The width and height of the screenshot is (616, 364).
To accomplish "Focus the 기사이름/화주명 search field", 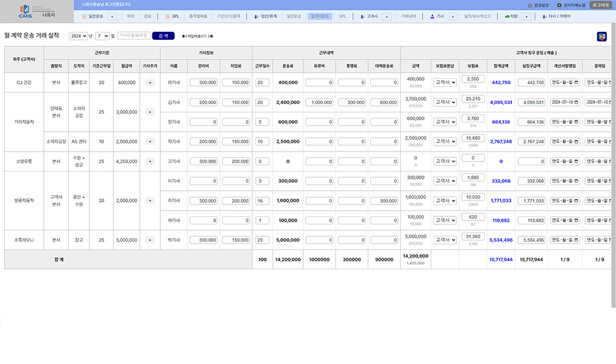I will pyautogui.click(x=134, y=36).
